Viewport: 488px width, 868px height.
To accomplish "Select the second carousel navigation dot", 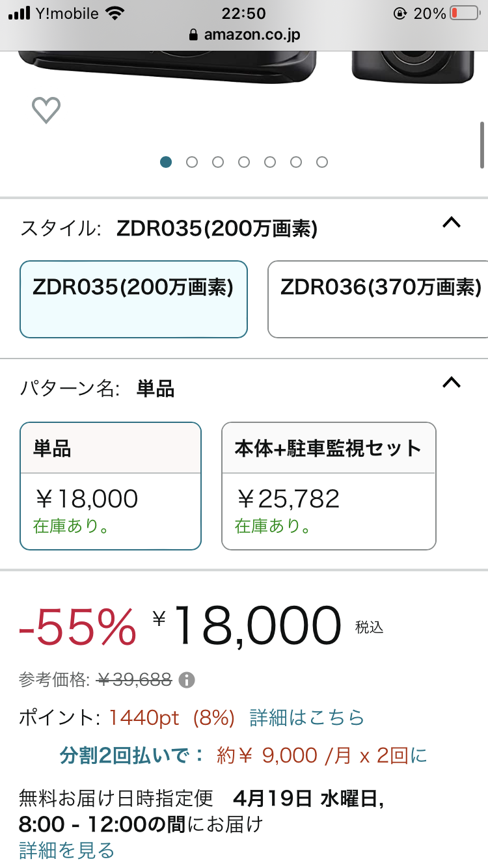I will 192,162.
